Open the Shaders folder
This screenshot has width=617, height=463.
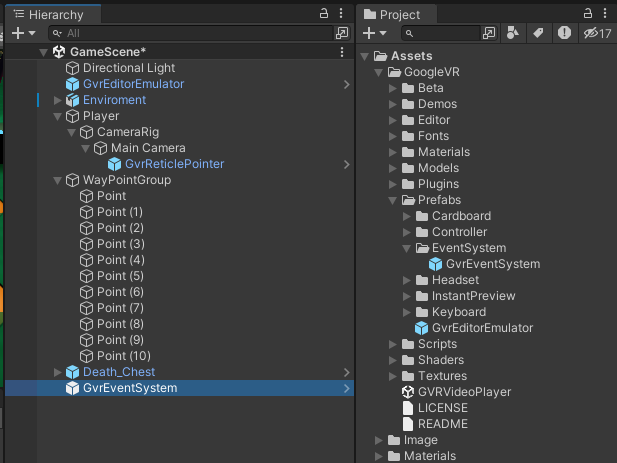[x=441, y=360]
